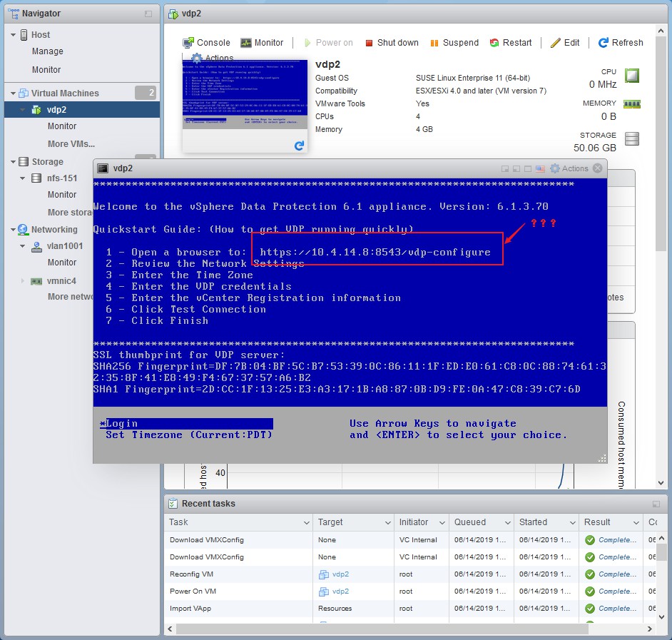Collapse the Networking tree node
The image size is (672, 640).
(x=14, y=229)
